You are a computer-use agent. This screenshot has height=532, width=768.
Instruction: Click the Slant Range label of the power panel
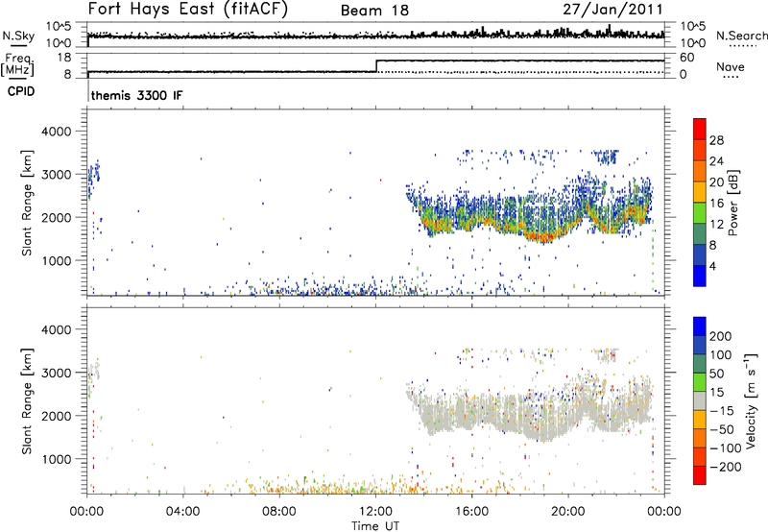[x=27, y=203]
